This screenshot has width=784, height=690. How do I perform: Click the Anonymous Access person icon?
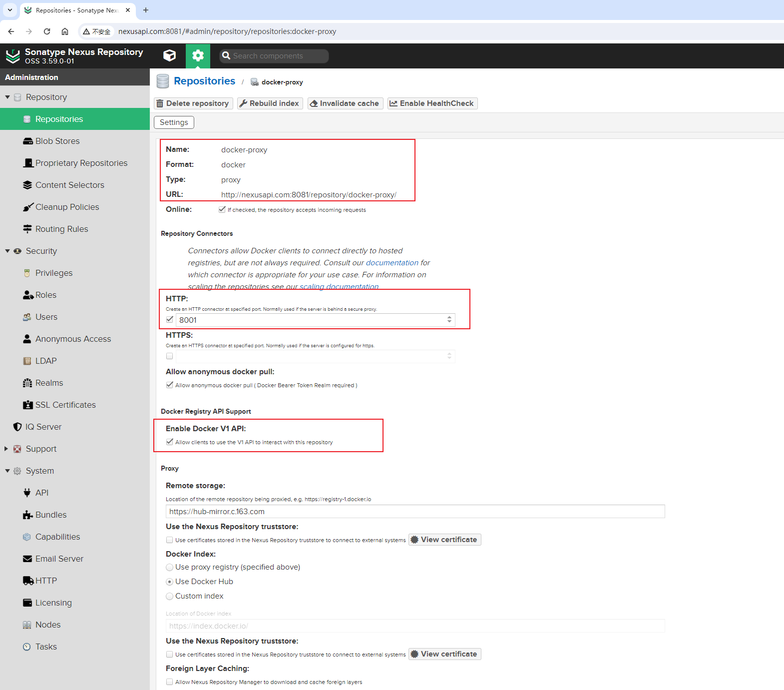[27, 339]
